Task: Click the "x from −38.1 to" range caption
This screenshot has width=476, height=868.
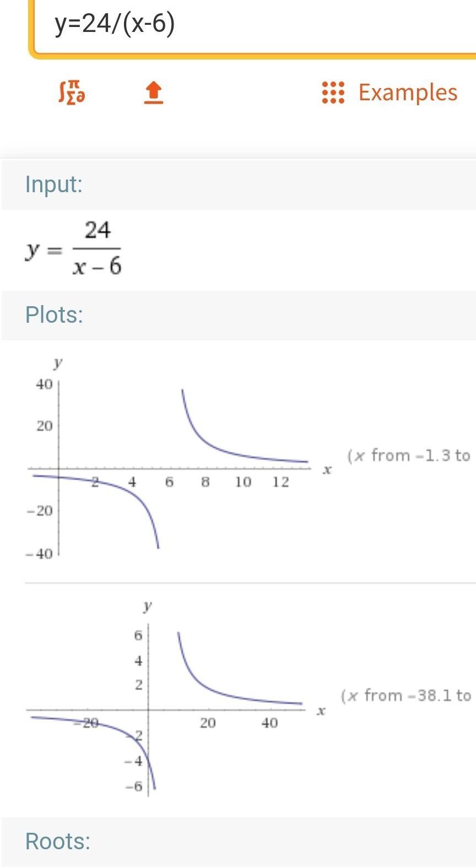Action: pyautogui.click(x=406, y=696)
